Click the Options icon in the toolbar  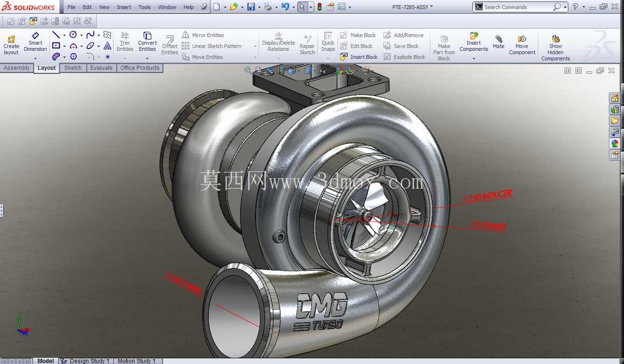[341, 7]
